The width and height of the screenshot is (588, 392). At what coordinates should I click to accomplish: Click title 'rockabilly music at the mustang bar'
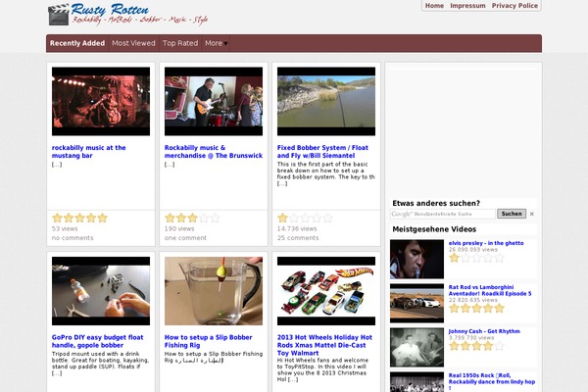(x=89, y=152)
